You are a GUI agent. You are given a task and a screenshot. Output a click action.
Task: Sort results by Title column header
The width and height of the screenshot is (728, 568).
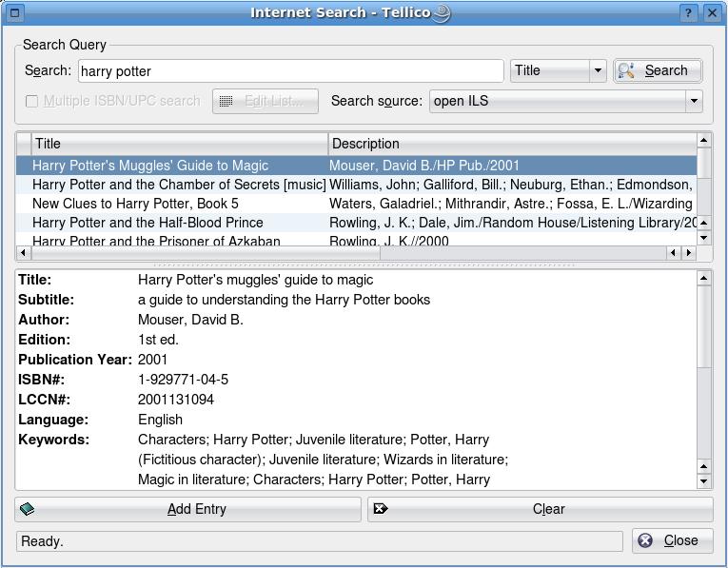pos(179,144)
